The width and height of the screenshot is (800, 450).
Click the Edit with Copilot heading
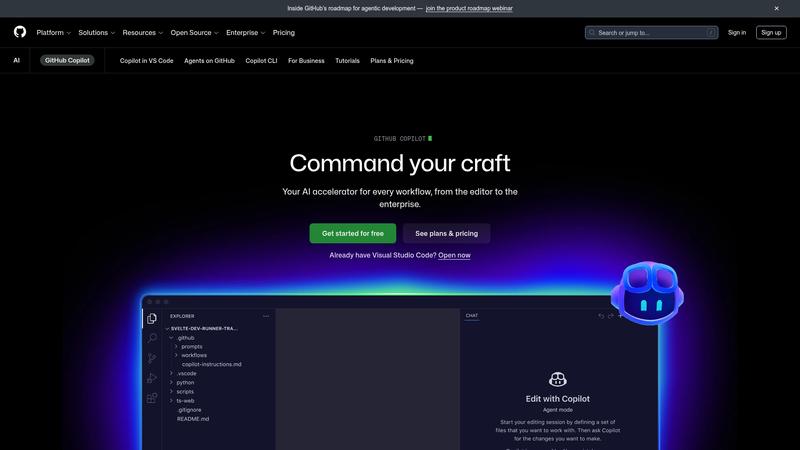pos(558,399)
